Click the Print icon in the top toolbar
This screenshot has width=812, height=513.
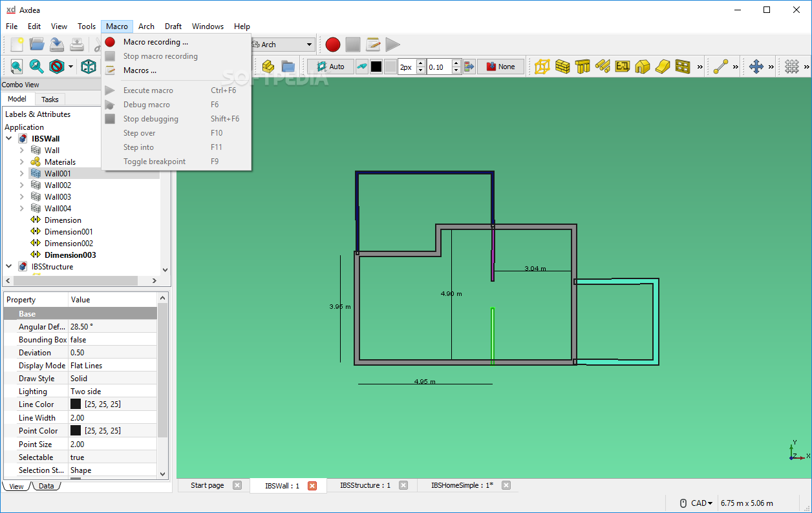(77, 45)
